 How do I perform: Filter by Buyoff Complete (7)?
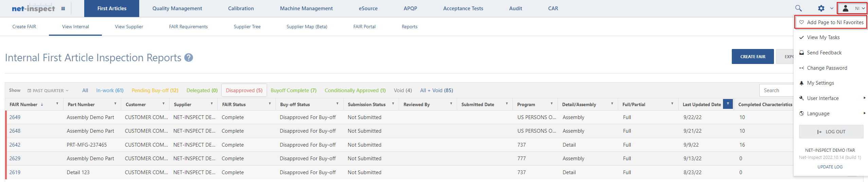293,90
